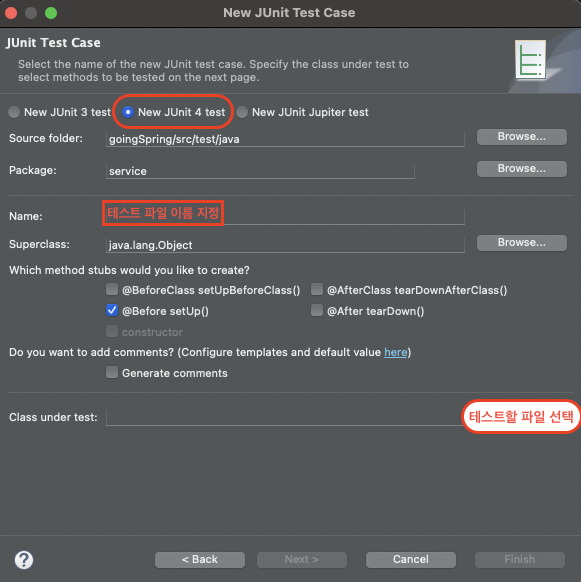Click the 'Name:' label
The width and height of the screenshot is (581, 582).
tap(26, 216)
